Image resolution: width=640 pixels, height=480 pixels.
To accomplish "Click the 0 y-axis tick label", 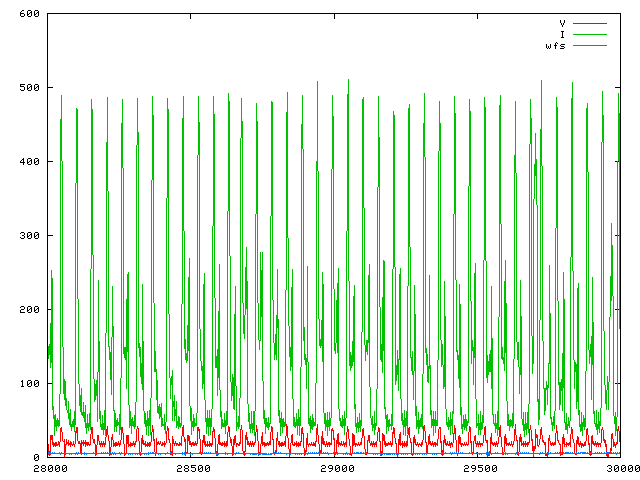I will pyautogui.click(x=35, y=458).
